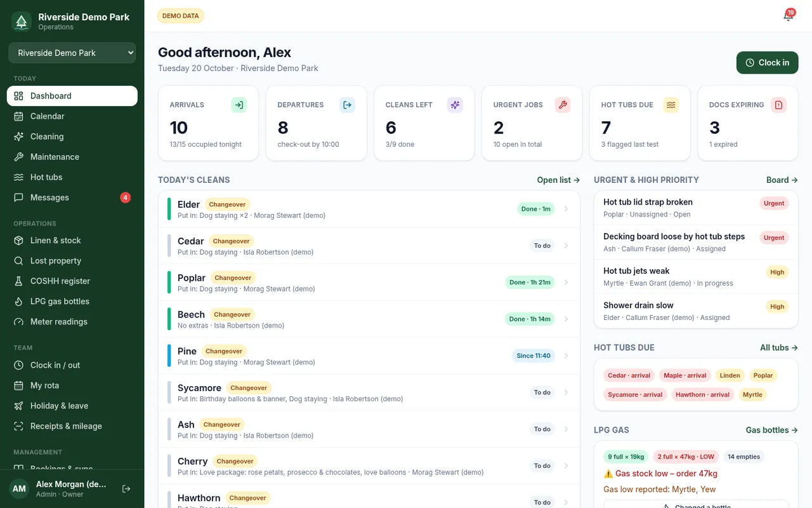Click the Hot tub jets weak job
The width and height of the screenshot is (812, 508).
696,276
